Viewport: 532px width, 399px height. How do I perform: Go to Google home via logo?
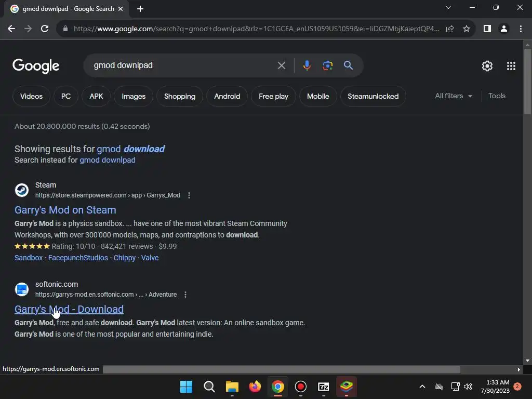coord(36,66)
